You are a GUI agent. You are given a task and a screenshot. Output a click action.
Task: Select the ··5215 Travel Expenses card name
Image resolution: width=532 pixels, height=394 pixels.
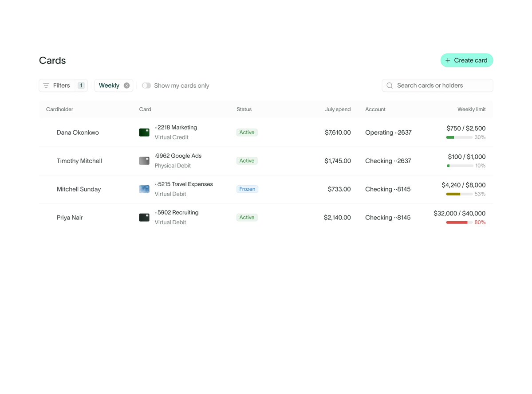pos(184,184)
